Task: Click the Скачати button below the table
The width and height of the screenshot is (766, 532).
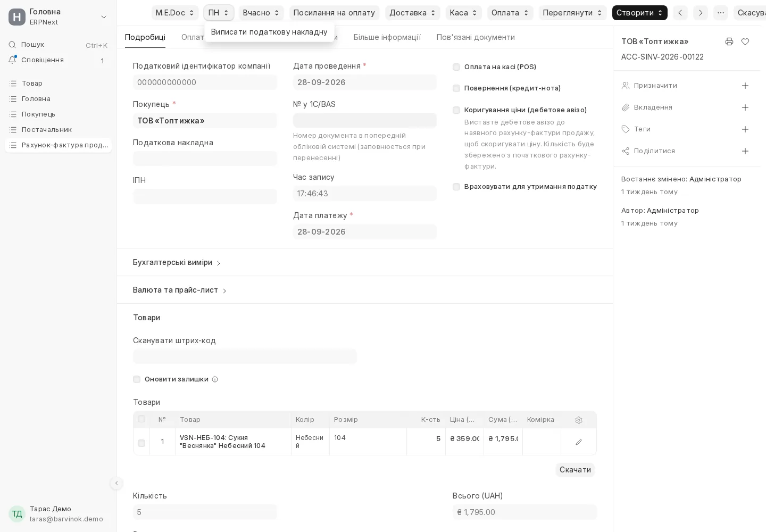Action: coord(575,470)
